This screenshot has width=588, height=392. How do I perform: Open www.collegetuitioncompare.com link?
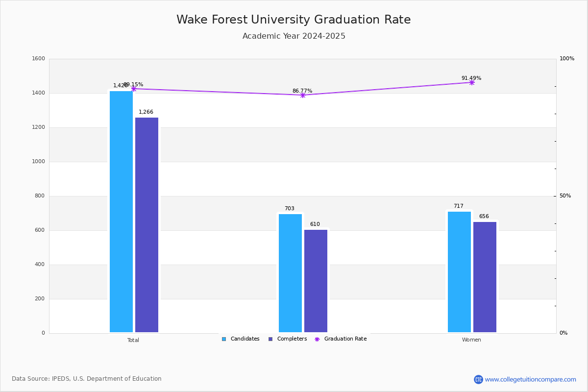click(x=530, y=379)
